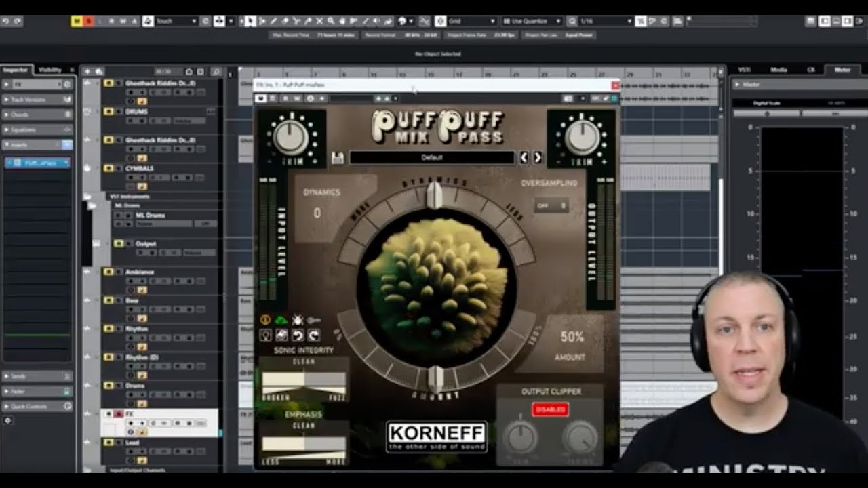This screenshot has height=488, width=868.
Task: Select the Mute X tool
Action: 320,21
